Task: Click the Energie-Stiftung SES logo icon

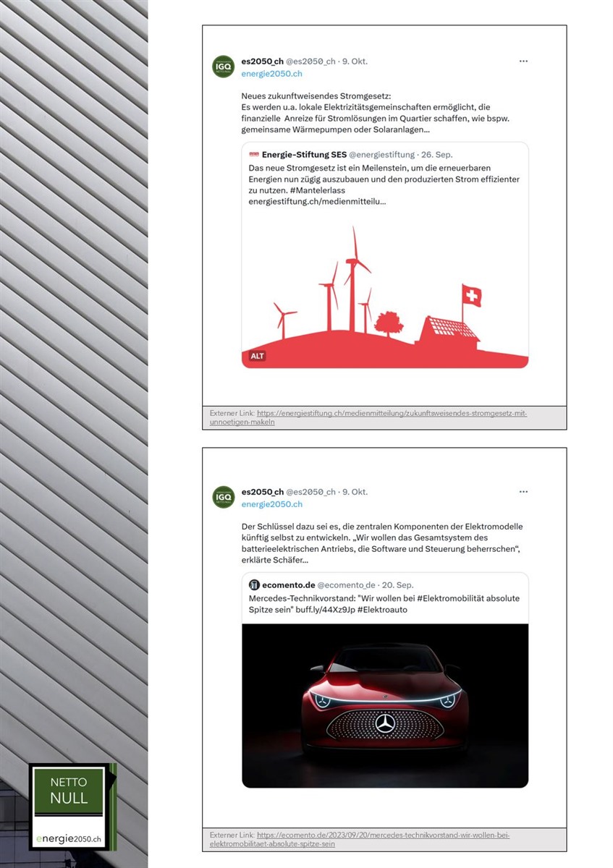Action: click(254, 154)
